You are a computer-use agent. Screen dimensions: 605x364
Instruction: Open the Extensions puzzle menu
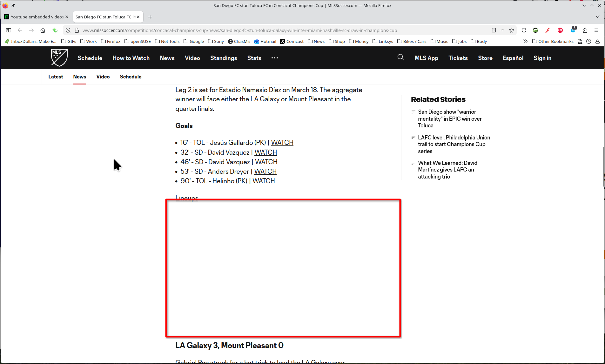(x=585, y=30)
